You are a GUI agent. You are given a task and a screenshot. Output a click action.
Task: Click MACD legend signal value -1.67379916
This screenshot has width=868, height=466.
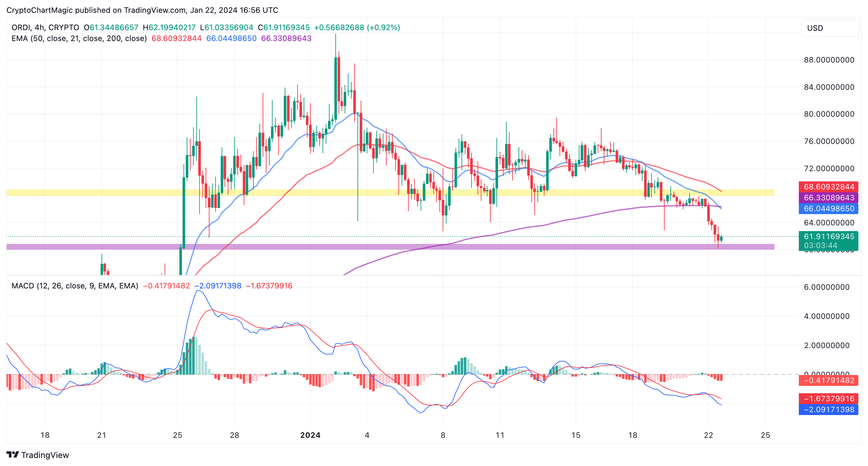[269, 286]
